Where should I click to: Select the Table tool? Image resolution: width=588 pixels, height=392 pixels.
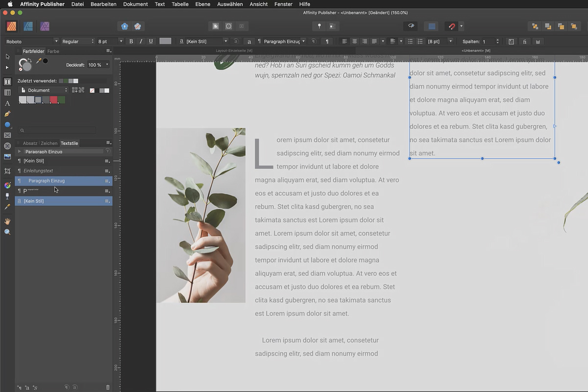tap(7, 93)
